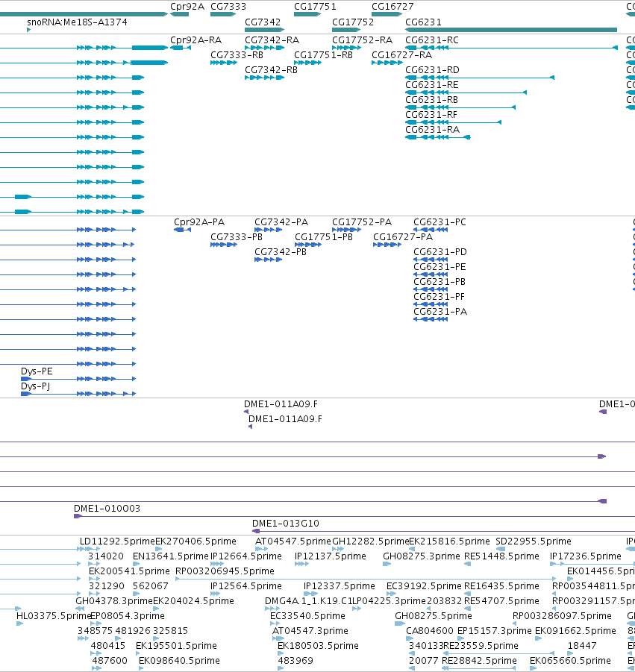Select EST label RE16435.5prime

tap(501, 586)
